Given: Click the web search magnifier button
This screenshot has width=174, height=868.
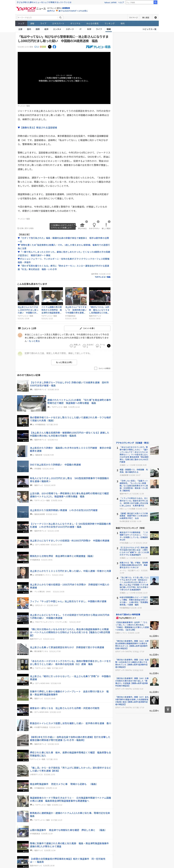Looking at the screenshot, I should click(155, 2).
